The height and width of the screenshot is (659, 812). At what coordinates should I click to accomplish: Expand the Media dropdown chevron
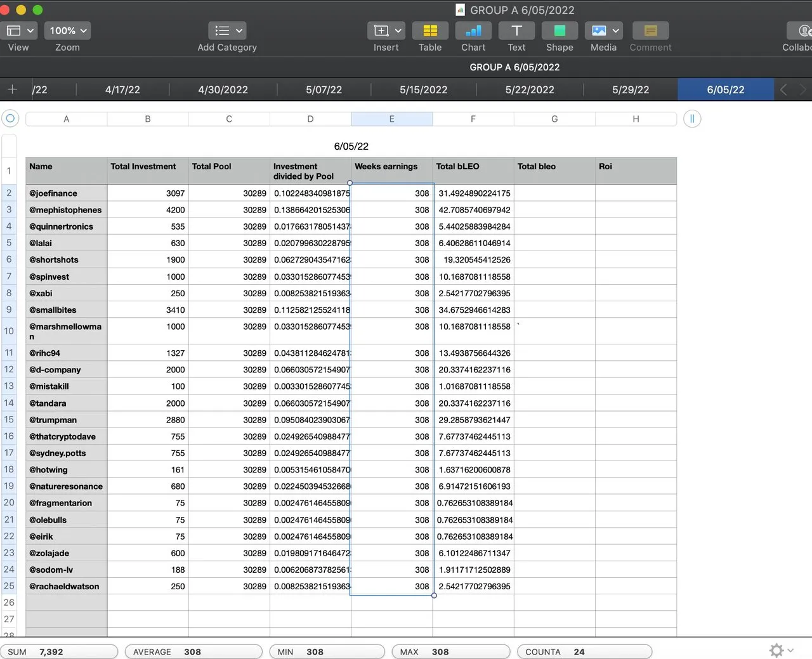click(x=616, y=30)
